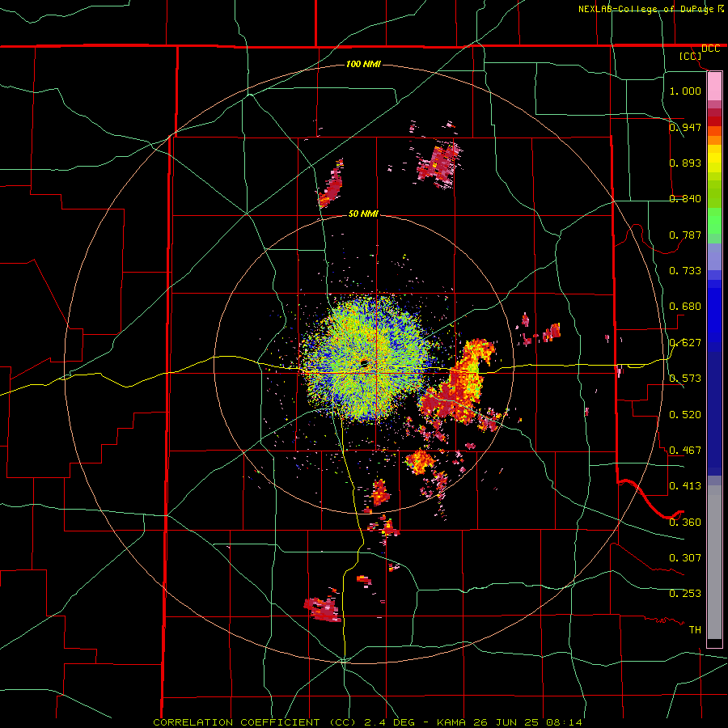The height and width of the screenshot is (728, 728).
Task: Select the 0.467 scale value
Action: click(x=685, y=451)
